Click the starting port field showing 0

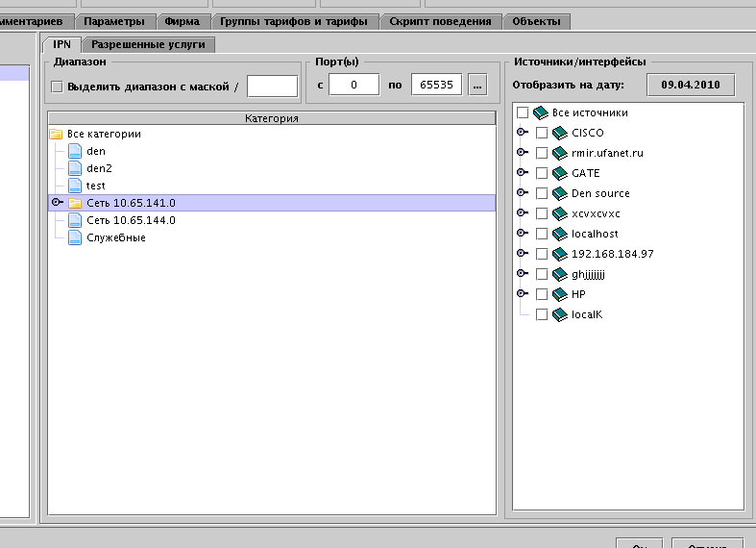pos(354,86)
